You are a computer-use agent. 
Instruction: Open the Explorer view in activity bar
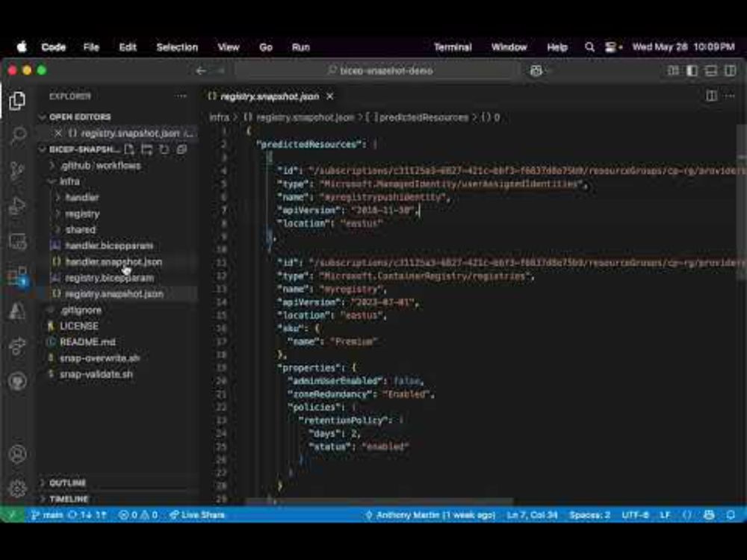17,101
